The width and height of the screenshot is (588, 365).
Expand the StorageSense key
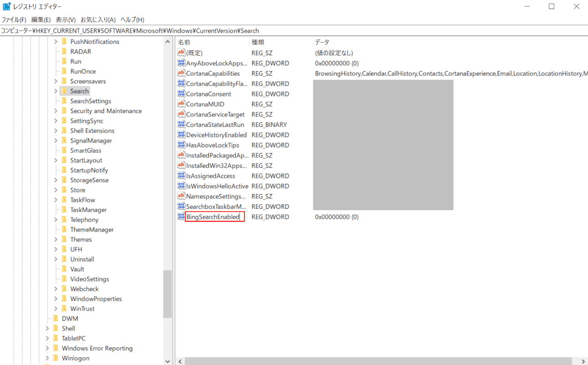pyautogui.click(x=56, y=180)
